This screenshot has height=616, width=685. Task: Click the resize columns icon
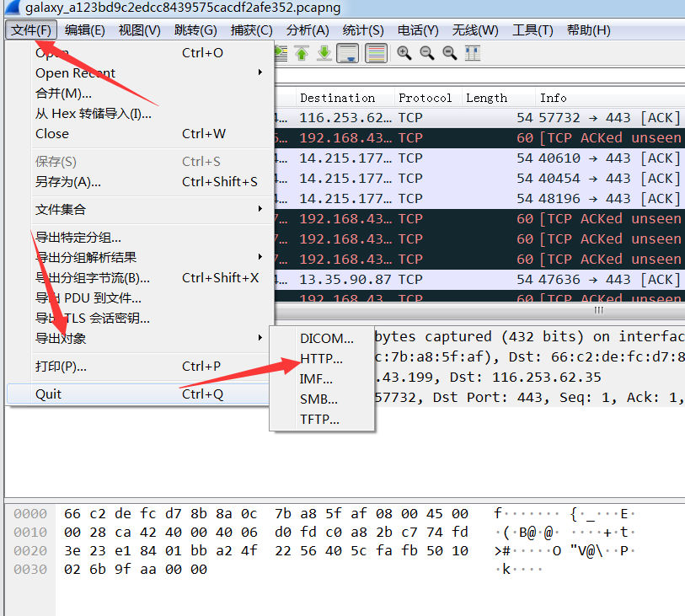(x=472, y=53)
